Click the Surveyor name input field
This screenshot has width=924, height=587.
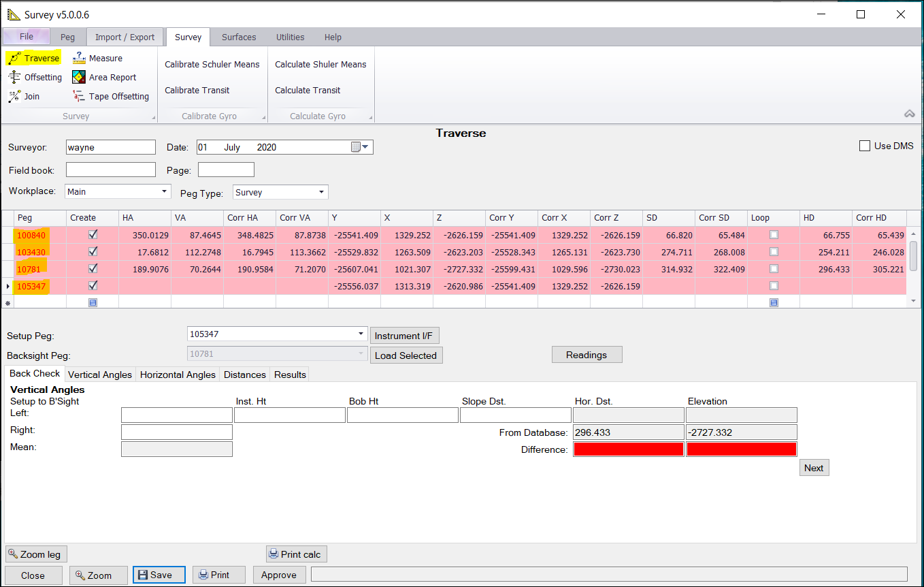(110, 147)
